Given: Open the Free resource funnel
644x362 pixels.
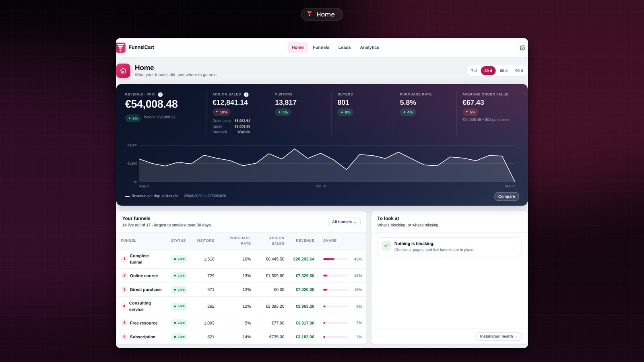Looking at the screenshot, I should point(242,323).
